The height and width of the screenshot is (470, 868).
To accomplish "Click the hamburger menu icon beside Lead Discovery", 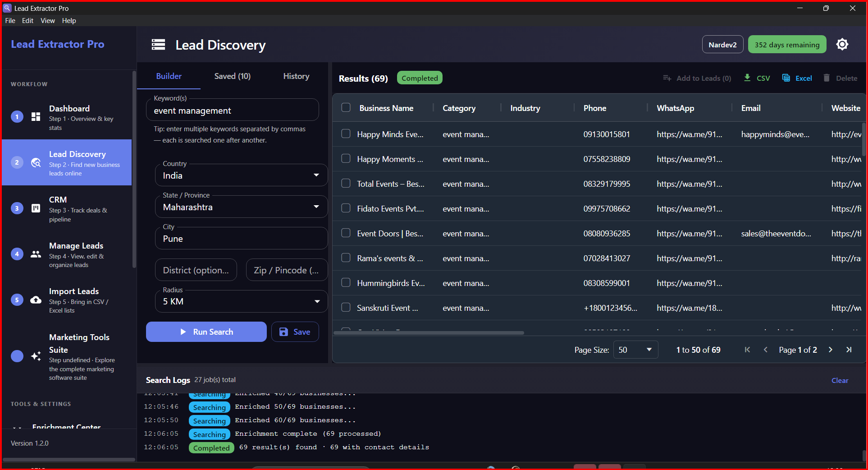I will click(x=158, y=44).
